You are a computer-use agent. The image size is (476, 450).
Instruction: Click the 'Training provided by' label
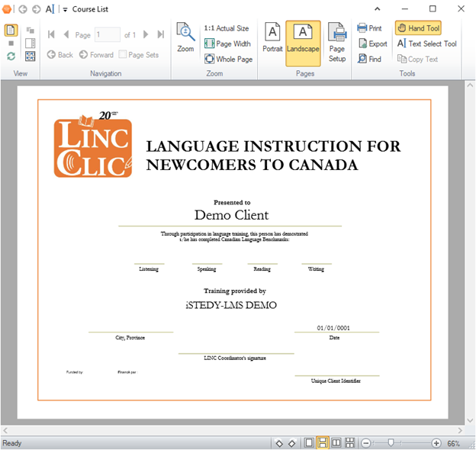point(235,291)
